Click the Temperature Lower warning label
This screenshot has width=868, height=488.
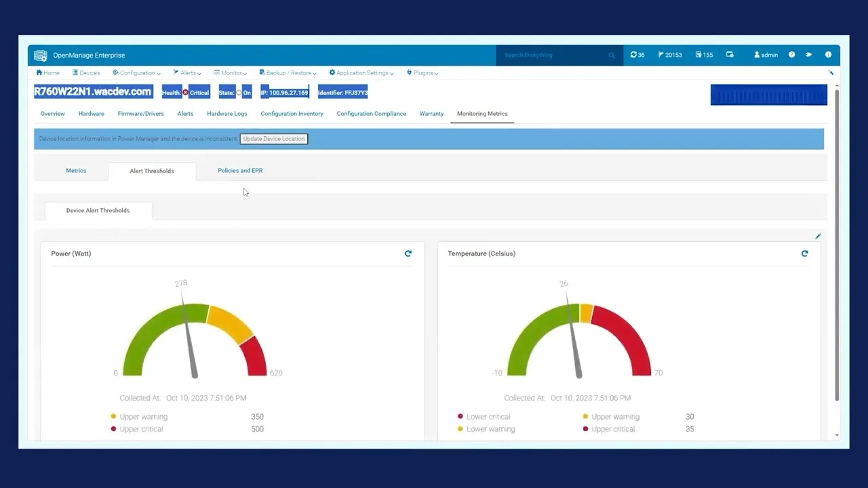pos(491,429)
